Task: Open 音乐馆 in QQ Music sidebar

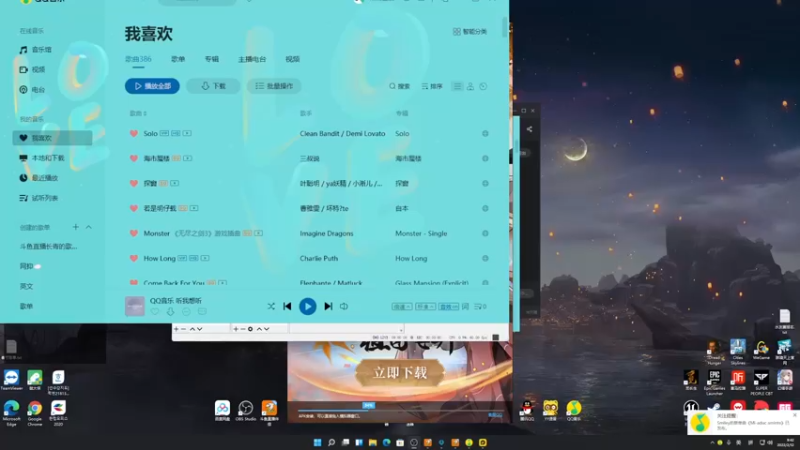Action: pos(36,49)
